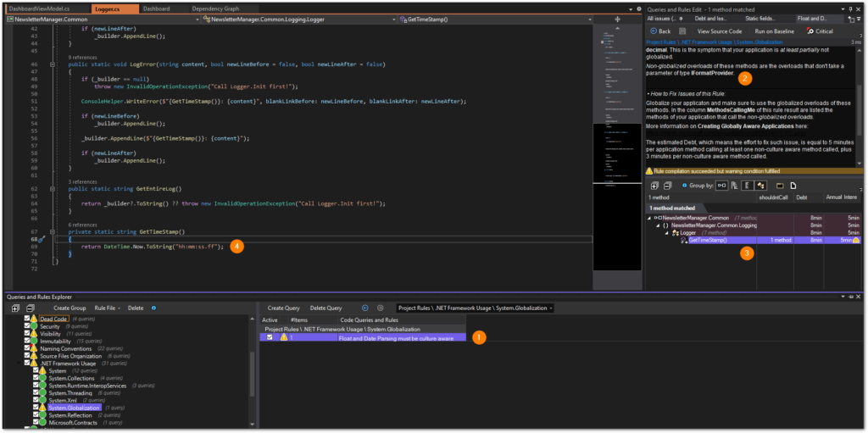Click the screwdriver quick action icon at line 68
868x433 pixels.
[x=41, y=240]
